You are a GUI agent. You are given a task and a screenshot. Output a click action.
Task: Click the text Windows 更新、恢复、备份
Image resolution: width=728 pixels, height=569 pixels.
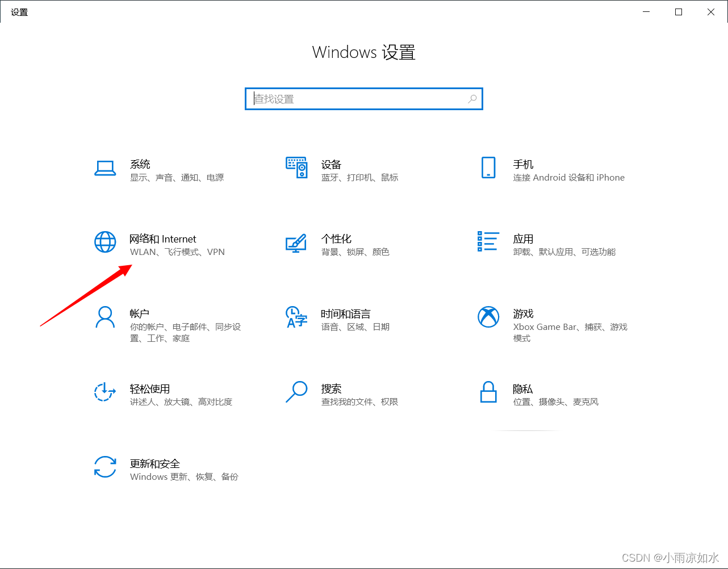(184, 477)
